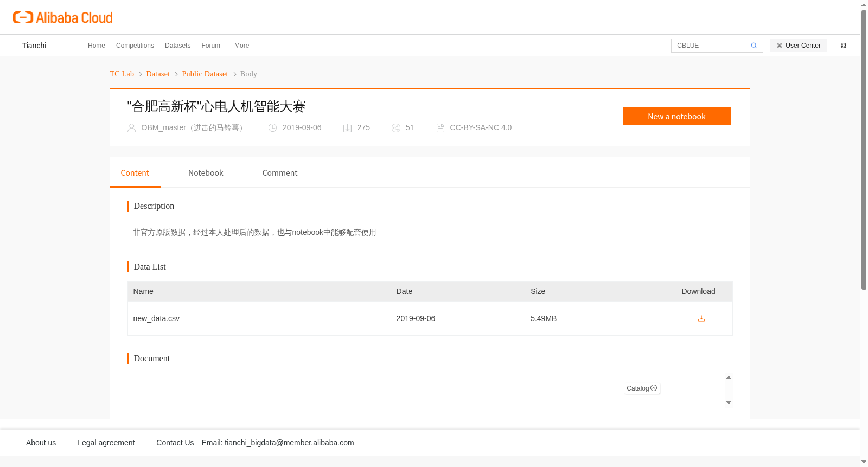This screenshot has height=467, width=868.
Task: Click the document panel down arrow
Action: click(x=729, y=402)
